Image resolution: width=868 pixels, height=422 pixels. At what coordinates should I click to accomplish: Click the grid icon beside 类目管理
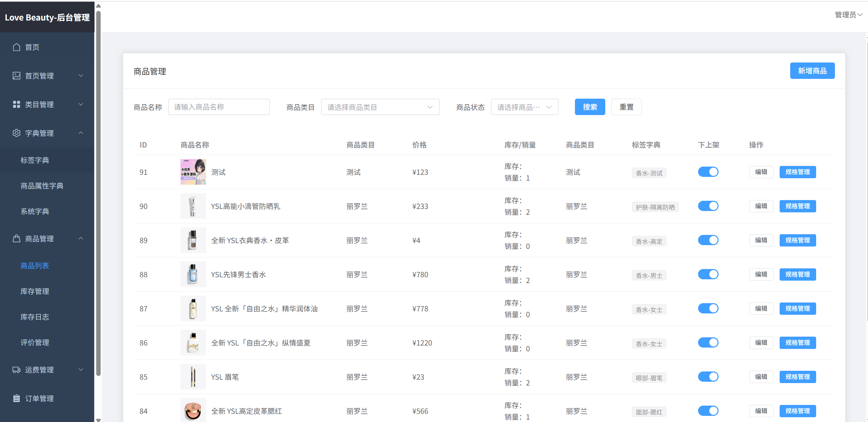click(x=16, y=104)
